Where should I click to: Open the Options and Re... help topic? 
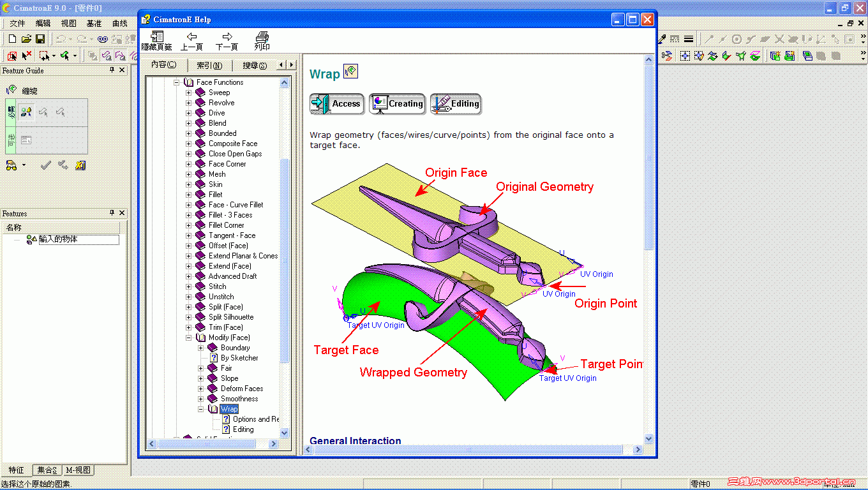(256, 419)
